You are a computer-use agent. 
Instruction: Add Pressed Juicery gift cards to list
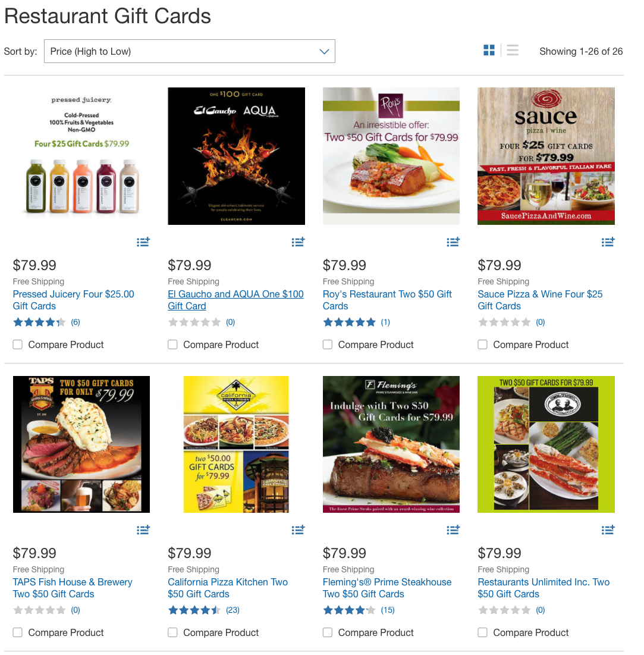pos(143,242)
